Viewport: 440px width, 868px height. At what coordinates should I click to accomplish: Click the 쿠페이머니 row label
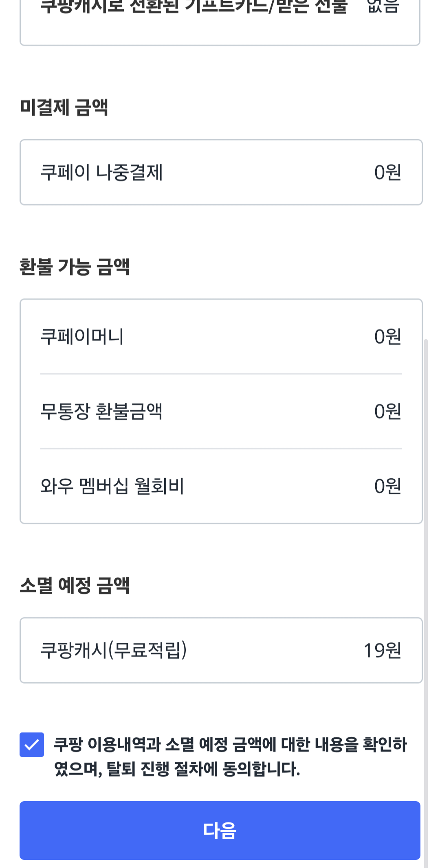[82, 337]
